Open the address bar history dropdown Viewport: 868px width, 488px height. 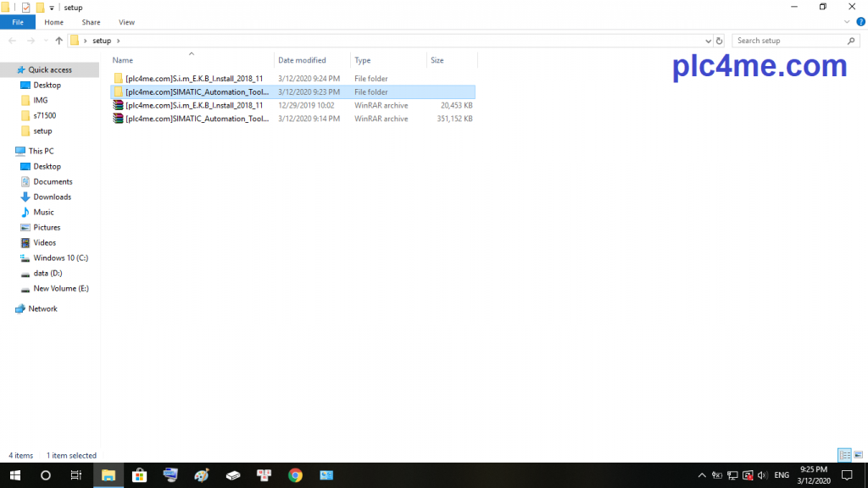point(709,41)
